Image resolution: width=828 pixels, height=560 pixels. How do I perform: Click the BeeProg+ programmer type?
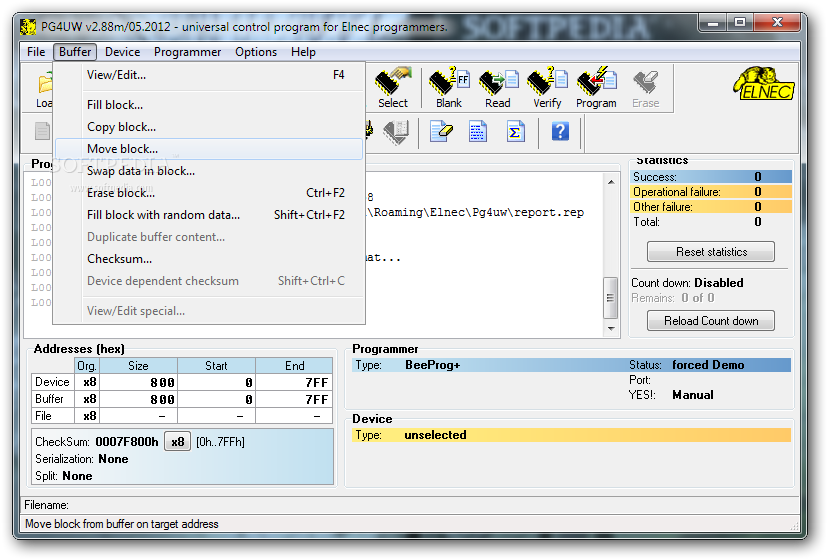[432, 365]
